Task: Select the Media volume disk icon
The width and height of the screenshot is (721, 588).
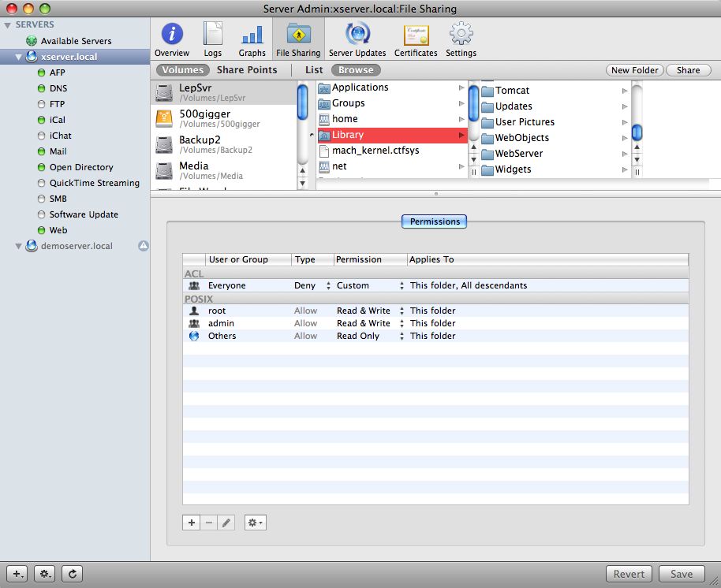Action: (164, 171)
